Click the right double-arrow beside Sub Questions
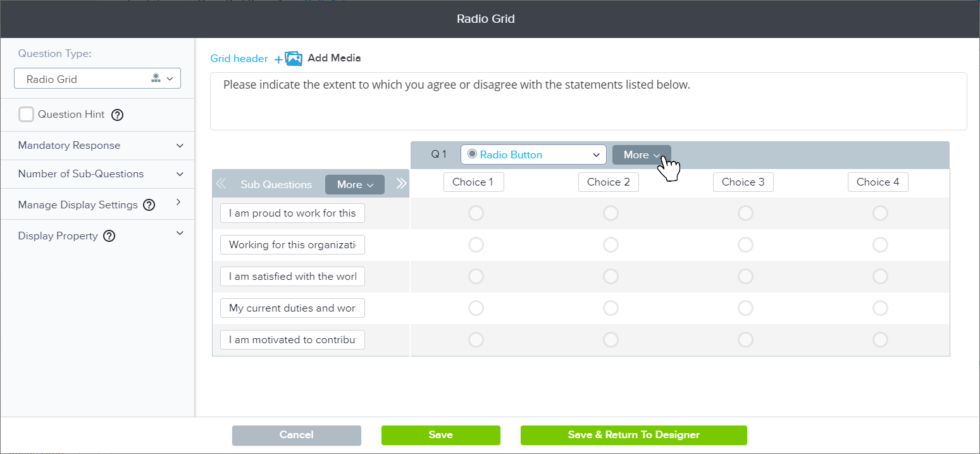Viewport: 980px width, 454px height. [401, 184]
